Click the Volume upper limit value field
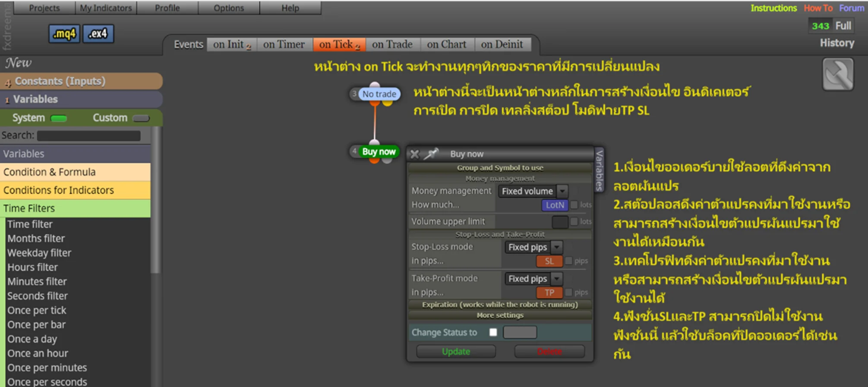Image resolution: width=868 pixels, height=387 pixels. click(560, 222)
